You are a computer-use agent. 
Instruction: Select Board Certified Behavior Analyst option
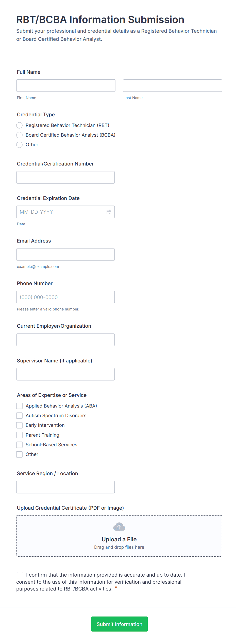click(x=20, y=135)
